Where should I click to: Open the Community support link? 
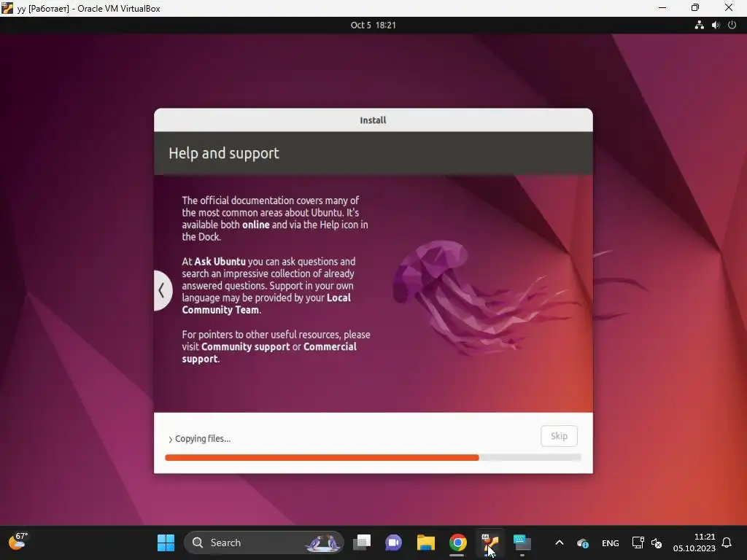point(245,346)
